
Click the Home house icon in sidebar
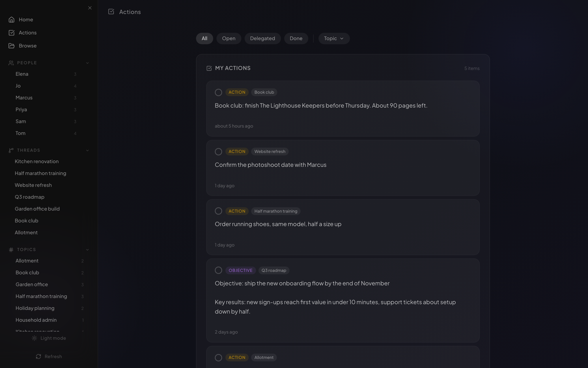click(x=11, y=20)
